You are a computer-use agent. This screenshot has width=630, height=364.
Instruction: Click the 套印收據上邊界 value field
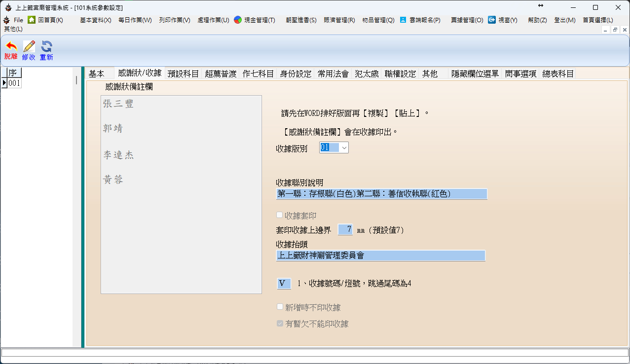click(x=345, y=229)
